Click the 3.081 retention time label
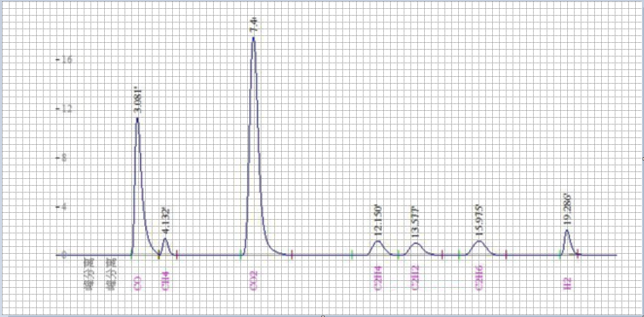Viewport: 644px width, 317px height. pyautogui.click(x=137, y=99)
